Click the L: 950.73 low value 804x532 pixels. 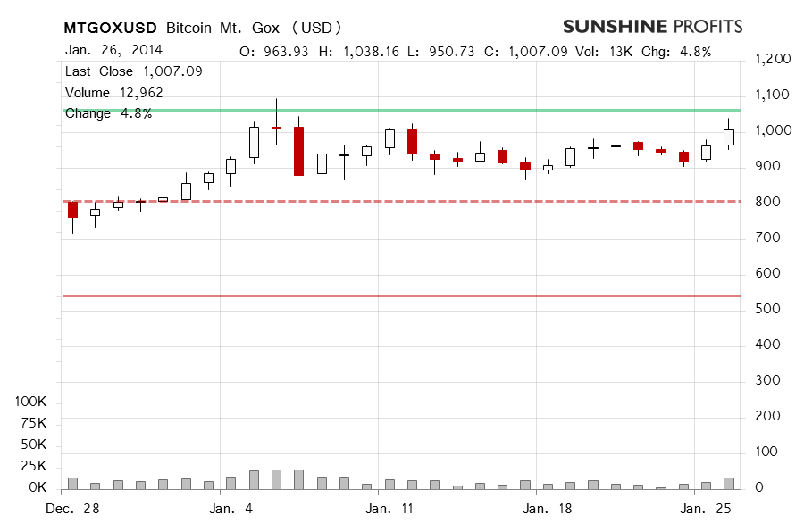[441, 52]
